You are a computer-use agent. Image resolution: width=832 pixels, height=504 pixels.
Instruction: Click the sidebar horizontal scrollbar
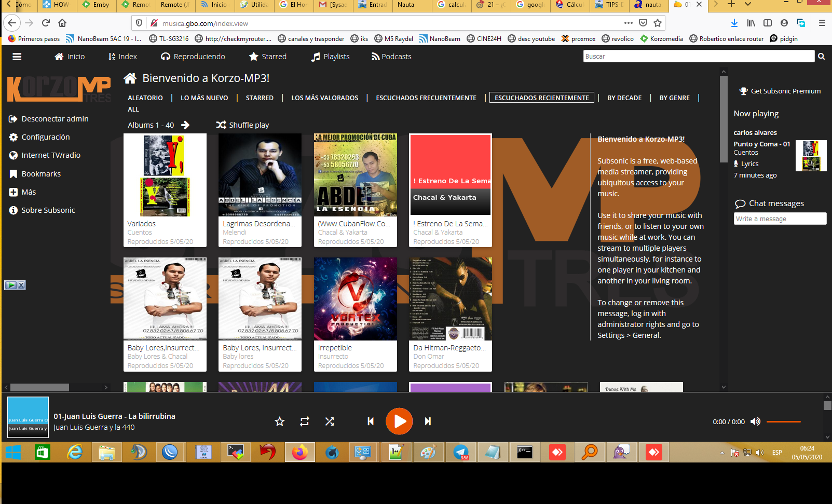coord(39,387)
